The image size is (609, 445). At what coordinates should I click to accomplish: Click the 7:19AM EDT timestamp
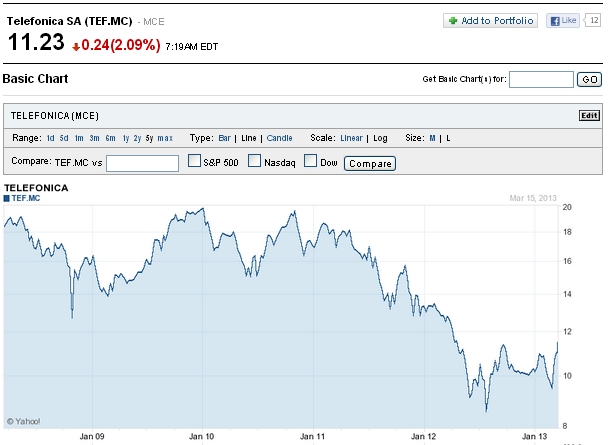point(191,47)
